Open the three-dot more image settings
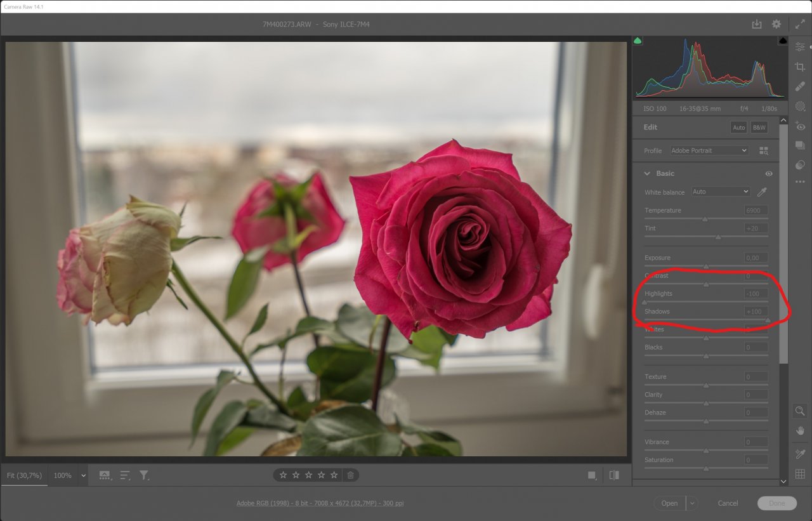The width and height of the screenshot is (812, 521). [800, 182]
